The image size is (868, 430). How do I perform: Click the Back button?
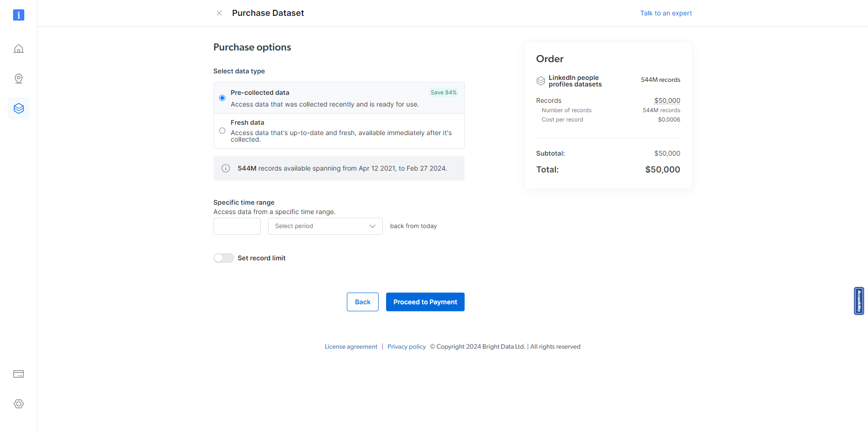(363, 302)
